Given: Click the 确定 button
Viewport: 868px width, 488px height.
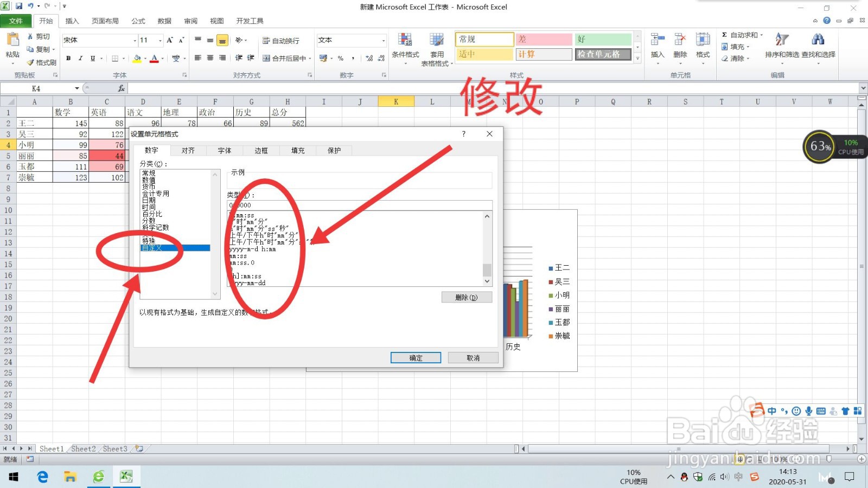Looking at the screenshot, I should click(415, 357).
